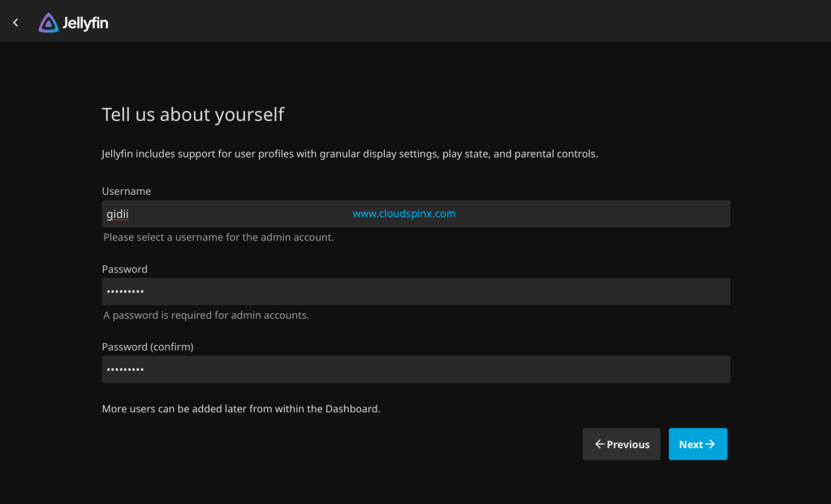831x504 pixels.
Task: Click the Jellyfin user profiles description text
Action: (x=349, y=153)
